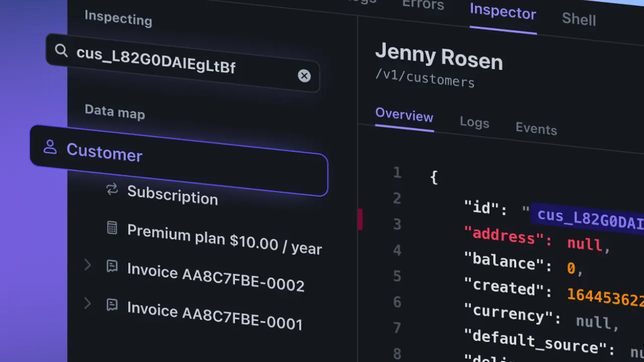Select the Subscription label in Data map
The height and width of the screenshot is (362, 644).
pos(172,195)
